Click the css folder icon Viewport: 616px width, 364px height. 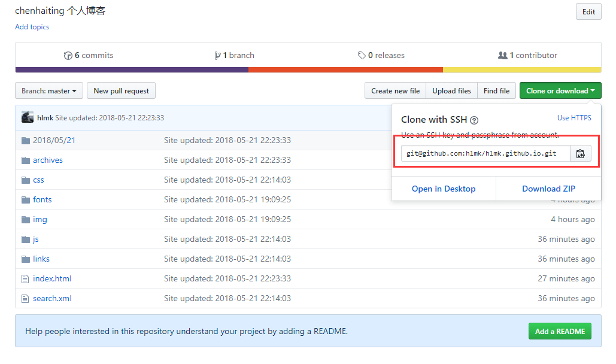(x=25, y=180)
